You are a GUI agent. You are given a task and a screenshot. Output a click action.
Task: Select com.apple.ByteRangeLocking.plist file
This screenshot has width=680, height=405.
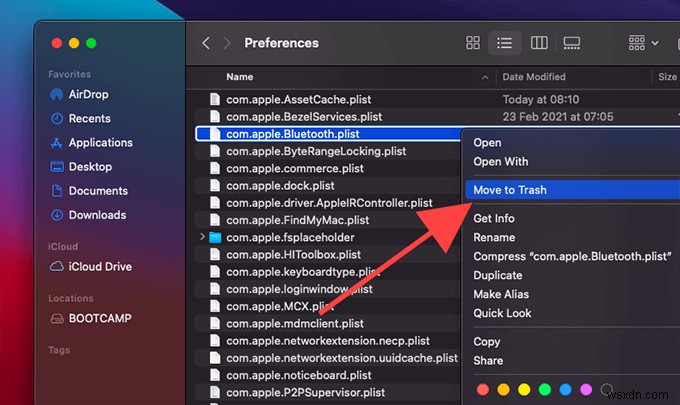point(316,151)
